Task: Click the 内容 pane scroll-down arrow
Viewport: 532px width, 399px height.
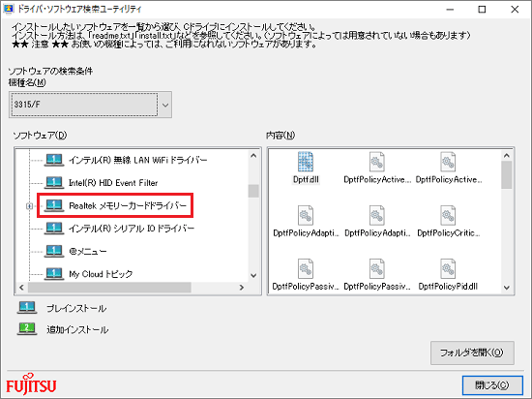Action: (x=507, y=288)
